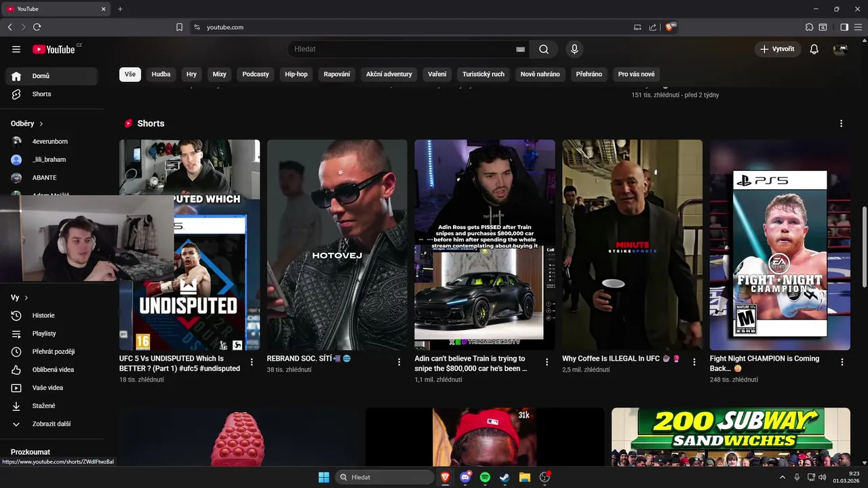Select the Hry filter chip
Screen dimensions: 868x488
point(191,74)
